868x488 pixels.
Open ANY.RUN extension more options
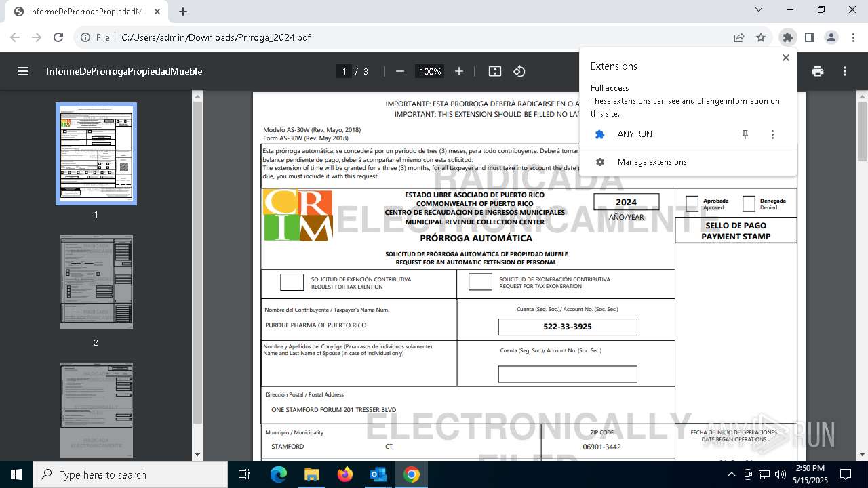tap(772, 134)
